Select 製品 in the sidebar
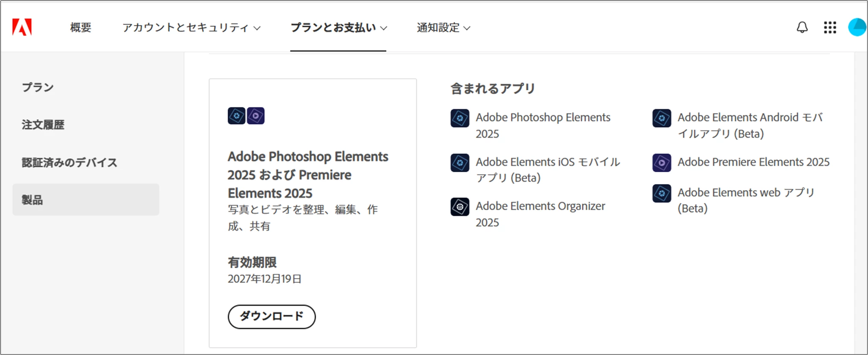 [86, 199]
